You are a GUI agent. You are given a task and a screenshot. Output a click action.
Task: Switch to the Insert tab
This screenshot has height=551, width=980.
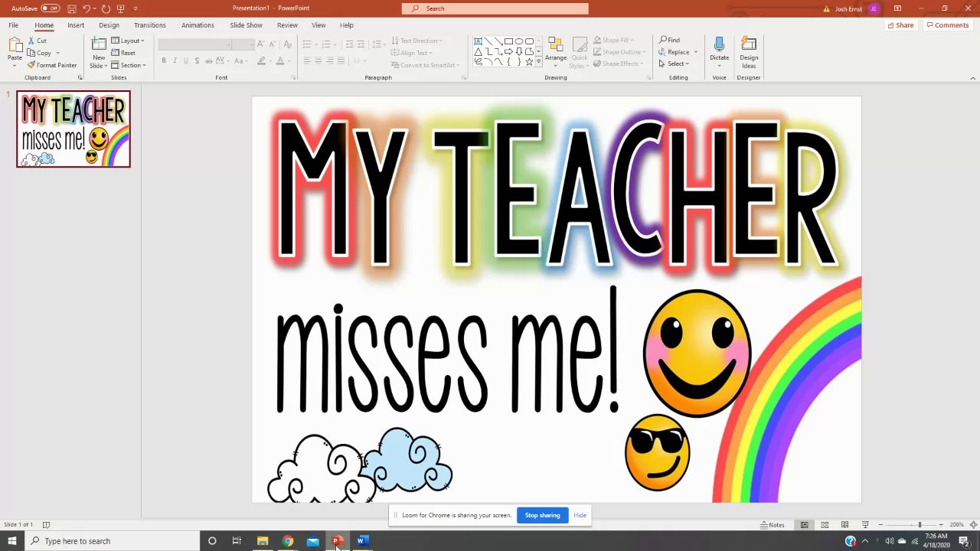(x=76, y=25)
